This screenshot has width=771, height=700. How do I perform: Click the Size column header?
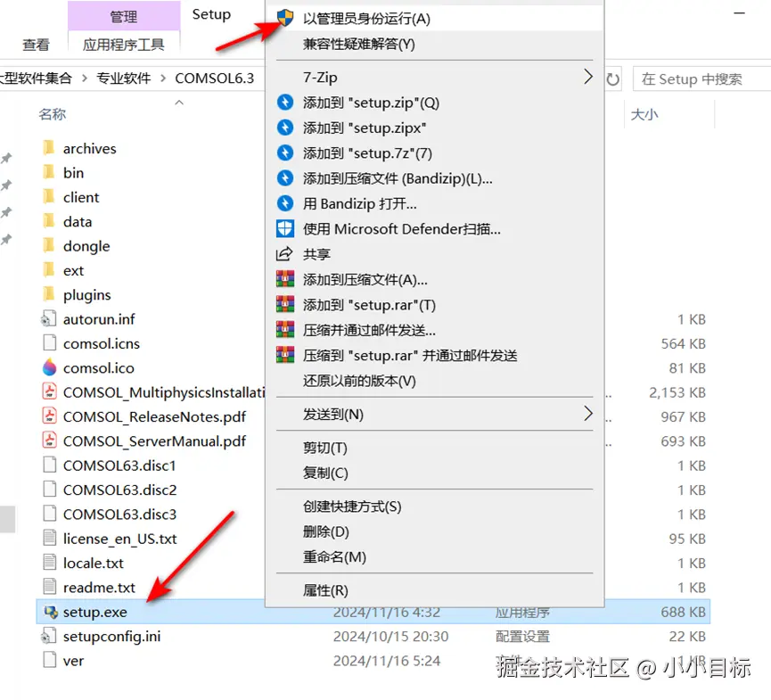(x=644, y=115)
